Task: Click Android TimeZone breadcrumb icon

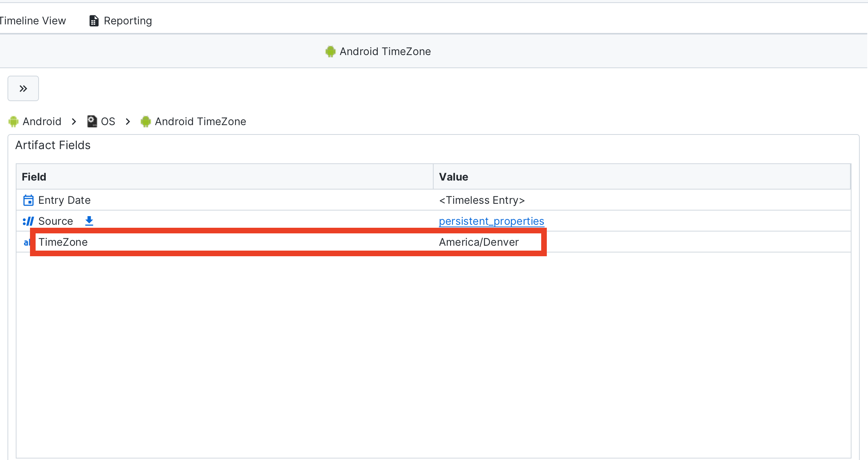Action: (x=146, y=121)
